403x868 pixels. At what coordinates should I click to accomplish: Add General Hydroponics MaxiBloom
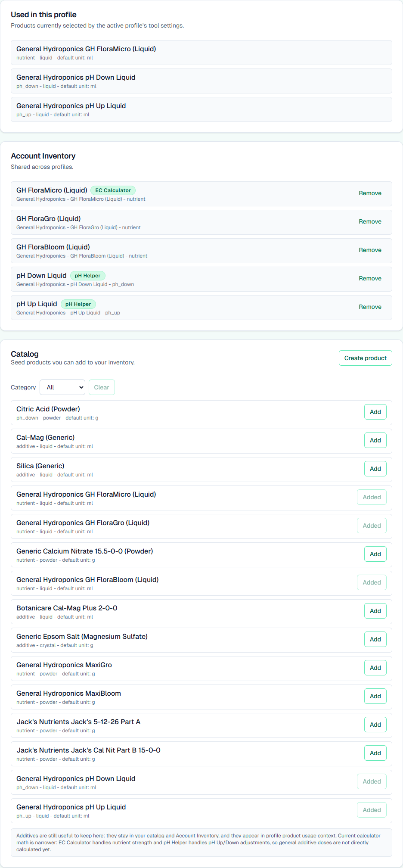[x=375, y=696]
